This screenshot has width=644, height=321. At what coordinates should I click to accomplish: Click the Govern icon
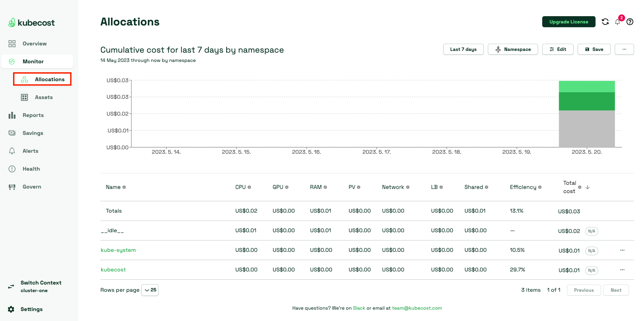[x=12, y=187]
